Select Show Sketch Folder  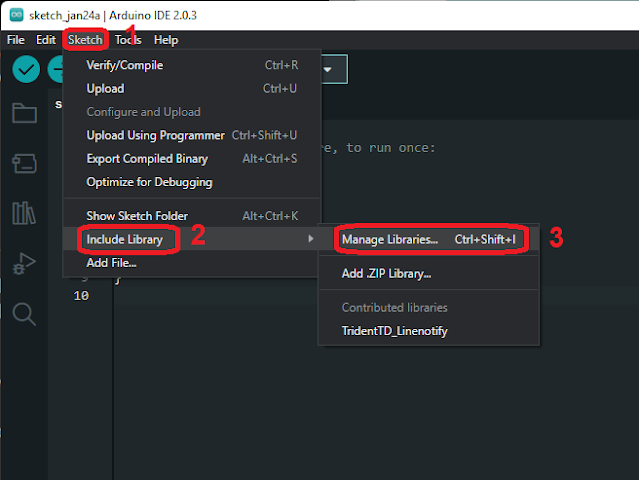[x=192, y=216]
